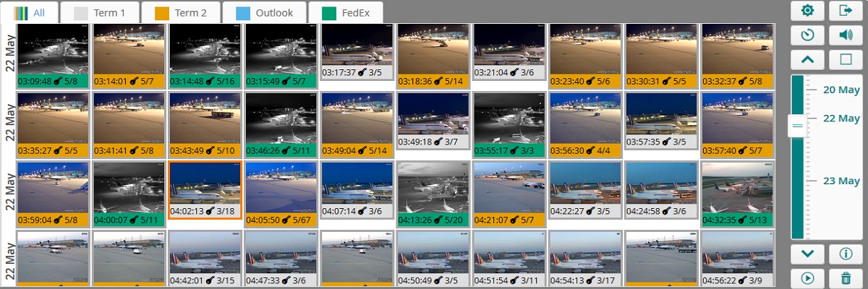This screenshot has height=289, width=868.
Task: Switch to the All tab
Action: tap(30, 13)
